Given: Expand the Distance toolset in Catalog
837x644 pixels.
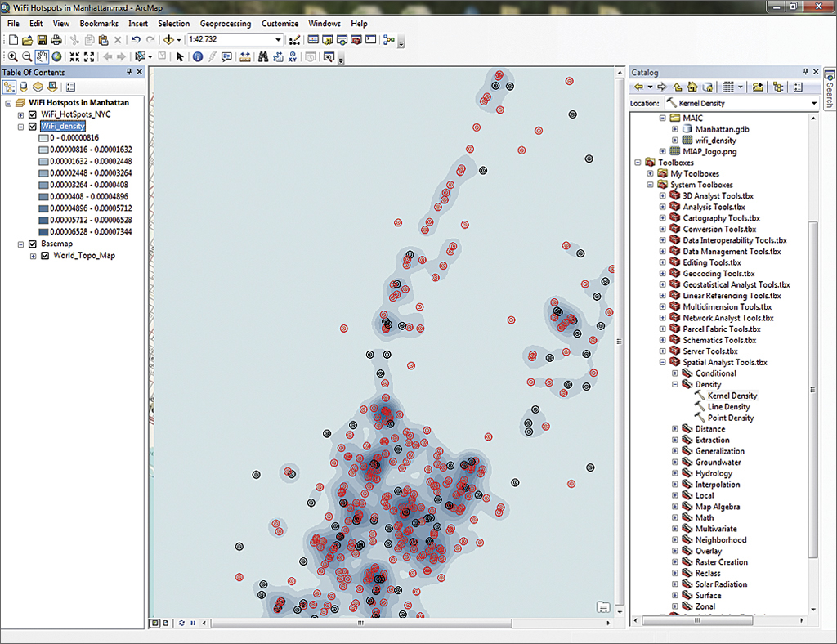Looking at the screenshot, I should [x=675, y=429].
